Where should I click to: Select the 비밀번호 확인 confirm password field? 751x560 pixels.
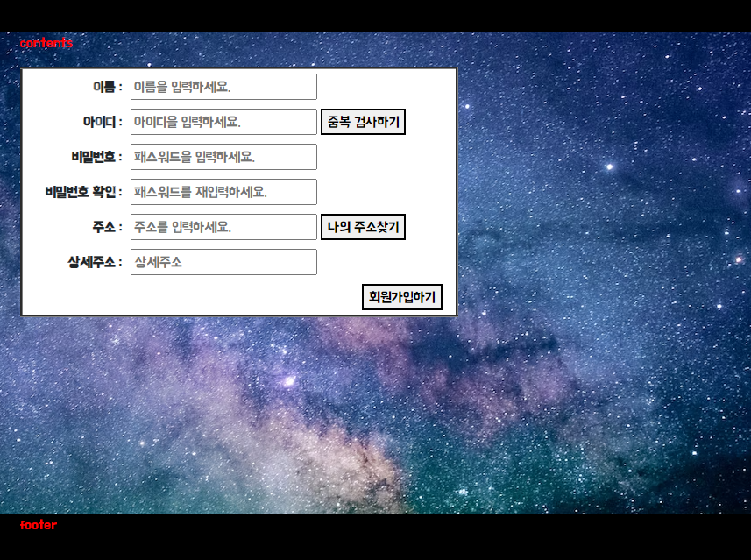click(x=223, y=192)
